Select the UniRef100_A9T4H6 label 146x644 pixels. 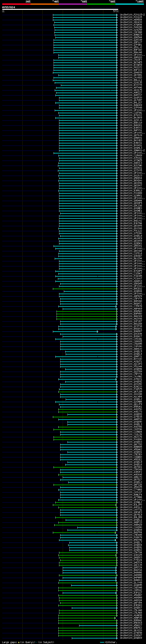click(x=131, y=87)
